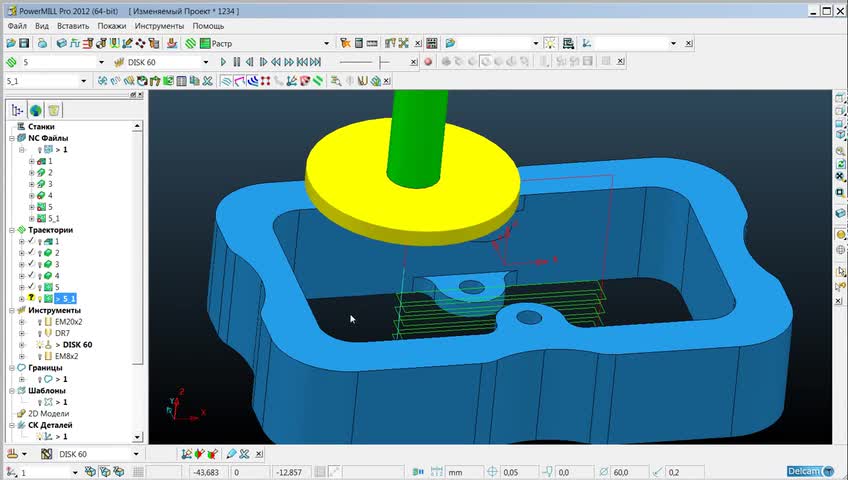Toggle lightbulb visibility of toolpath 5_1
848x480 pixels.
40,299
